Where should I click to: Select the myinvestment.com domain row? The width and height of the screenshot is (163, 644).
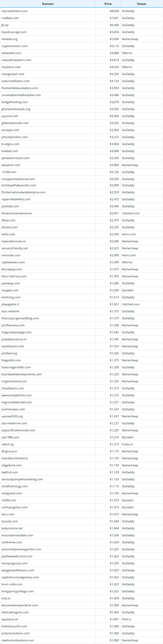(x=81, y=11)
